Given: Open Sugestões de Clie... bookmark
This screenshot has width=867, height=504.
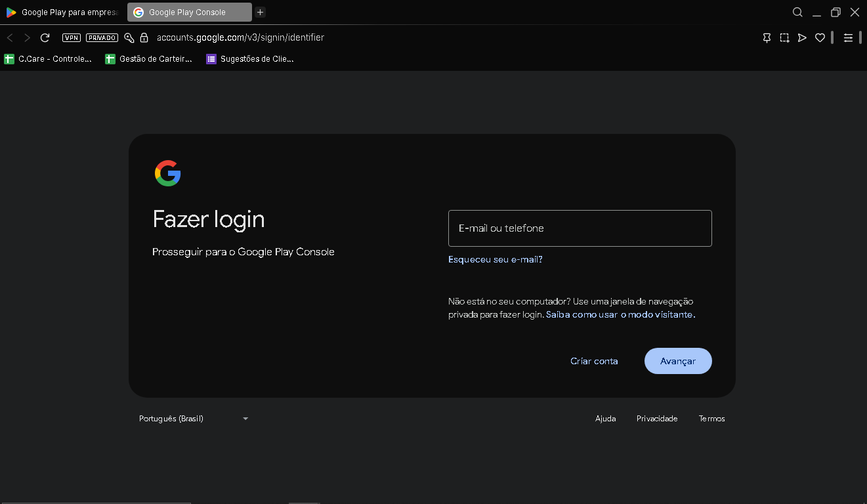Looking at the screenshot, I should point(250,59).
